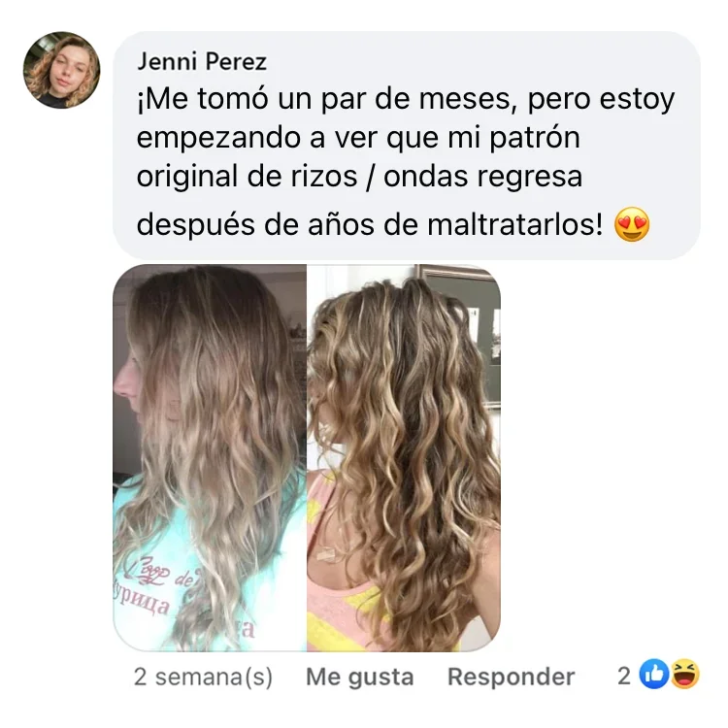Select the laughing Haha reaction icon
Image resolution: width=728 pixels, height=728 pixels.
[685, 675]
